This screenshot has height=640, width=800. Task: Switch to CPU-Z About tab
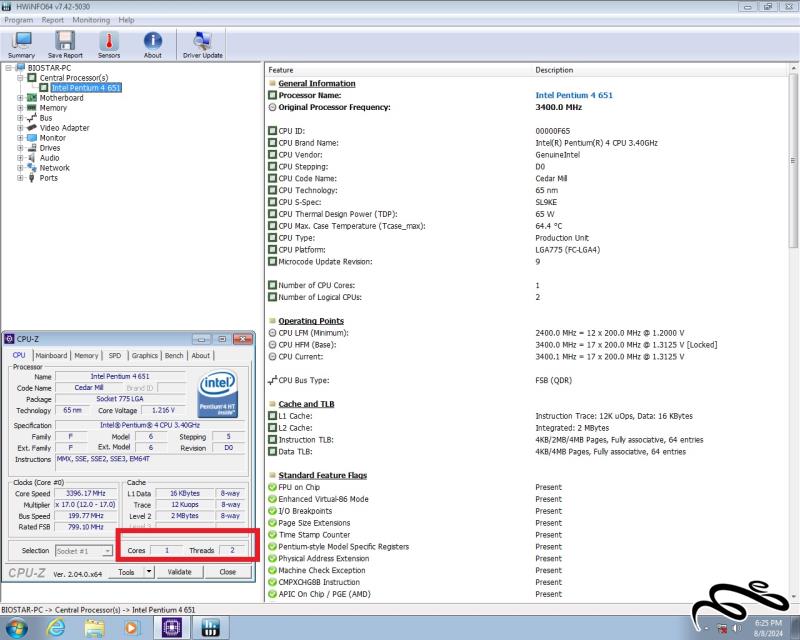pyautogui.click(x=201, y=355)
